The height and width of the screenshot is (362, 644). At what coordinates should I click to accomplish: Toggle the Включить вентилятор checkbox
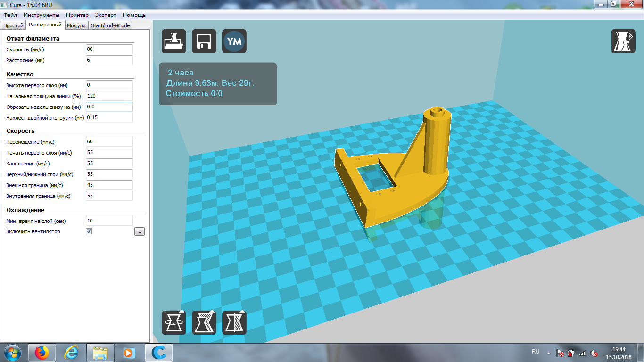click(89, 231)
